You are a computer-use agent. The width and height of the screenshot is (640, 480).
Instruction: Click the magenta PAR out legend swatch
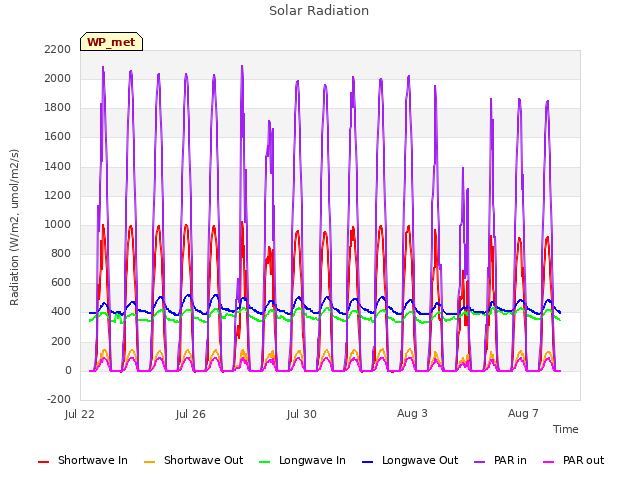click(548, 462)
